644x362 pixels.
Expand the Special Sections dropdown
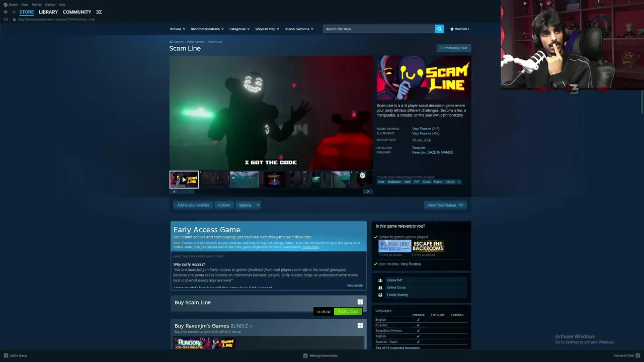point(299,29)
